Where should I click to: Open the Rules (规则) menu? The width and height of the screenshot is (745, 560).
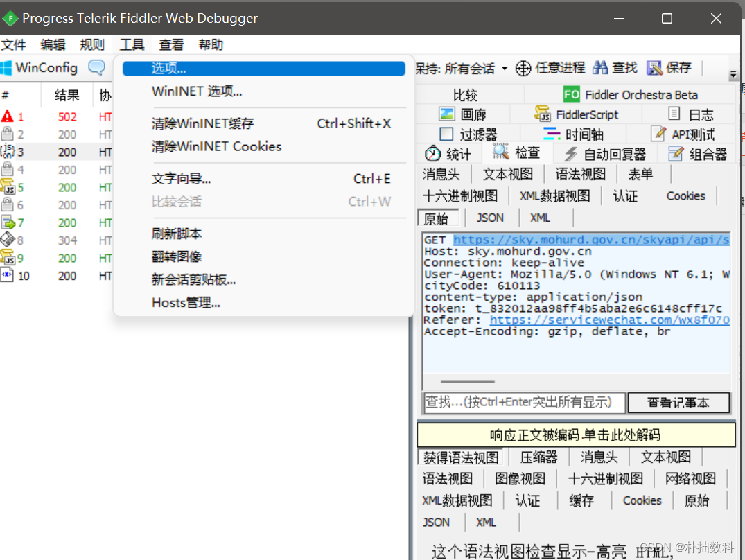pos(91,45)
